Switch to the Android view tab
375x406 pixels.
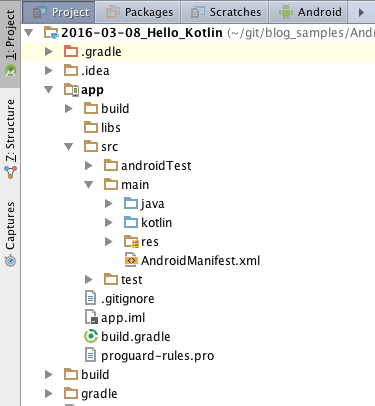[308, 12]
